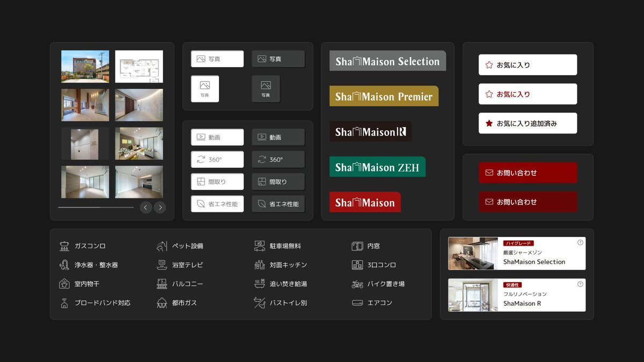
Task: Click the balcony (バルコニー) icon
Action: pos(162,284)
